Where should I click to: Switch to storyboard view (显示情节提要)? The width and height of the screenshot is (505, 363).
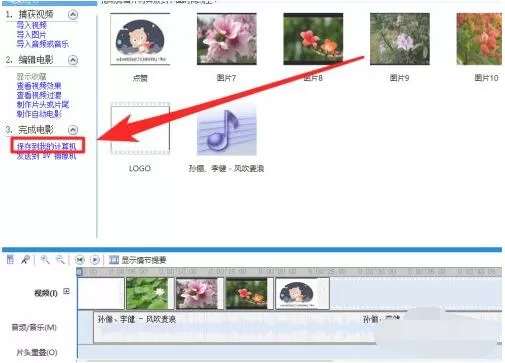[x=138, y=260]
